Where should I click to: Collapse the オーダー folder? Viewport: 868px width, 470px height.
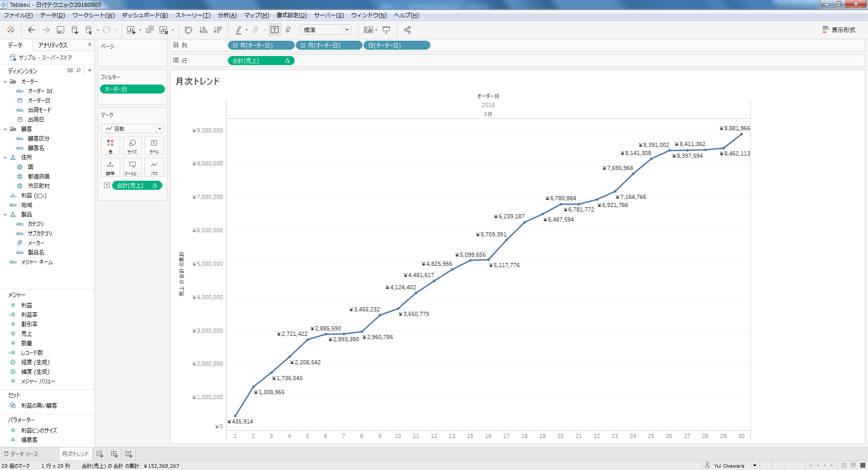coord(5,82)
